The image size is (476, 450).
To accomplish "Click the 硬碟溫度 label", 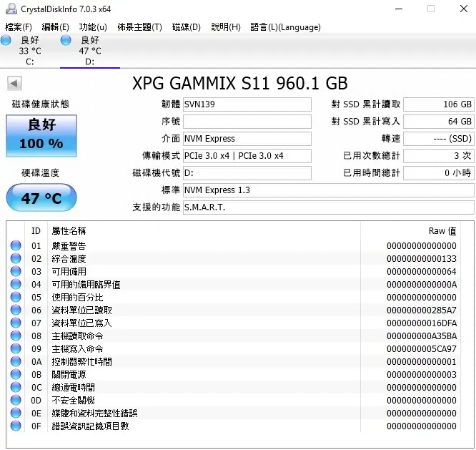I will pyautogui.click(x=40, y=173).
